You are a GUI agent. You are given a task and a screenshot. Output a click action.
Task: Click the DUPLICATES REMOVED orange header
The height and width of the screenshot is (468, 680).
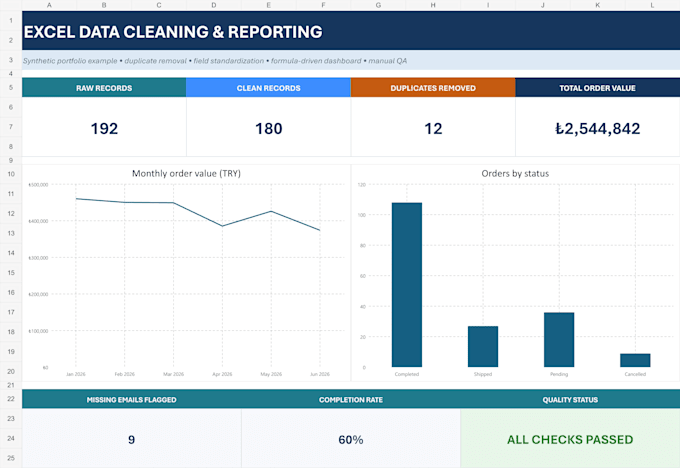pos(433,88)
